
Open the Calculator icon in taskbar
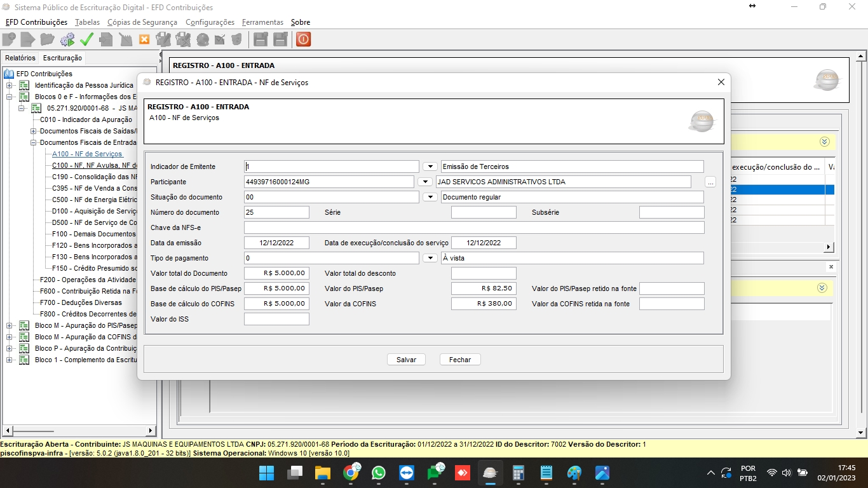click(518, 473)
